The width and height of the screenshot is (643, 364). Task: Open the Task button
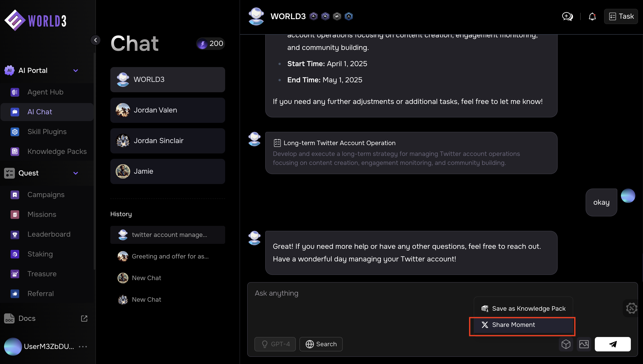[x=621, y=16]
